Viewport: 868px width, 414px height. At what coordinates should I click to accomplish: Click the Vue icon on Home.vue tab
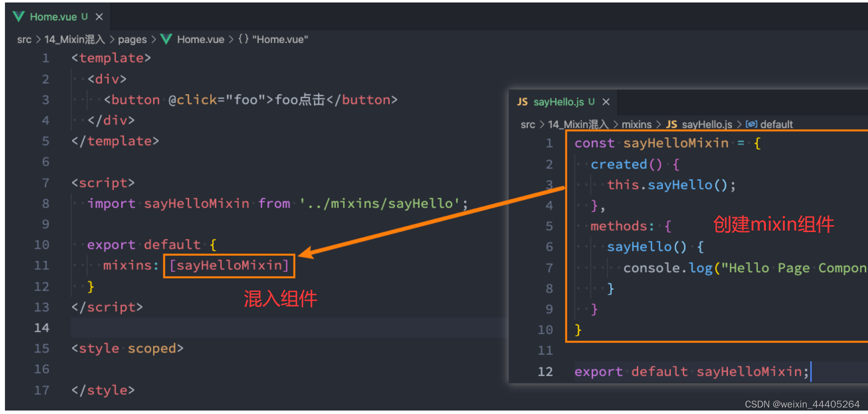[x=19, y=17]
